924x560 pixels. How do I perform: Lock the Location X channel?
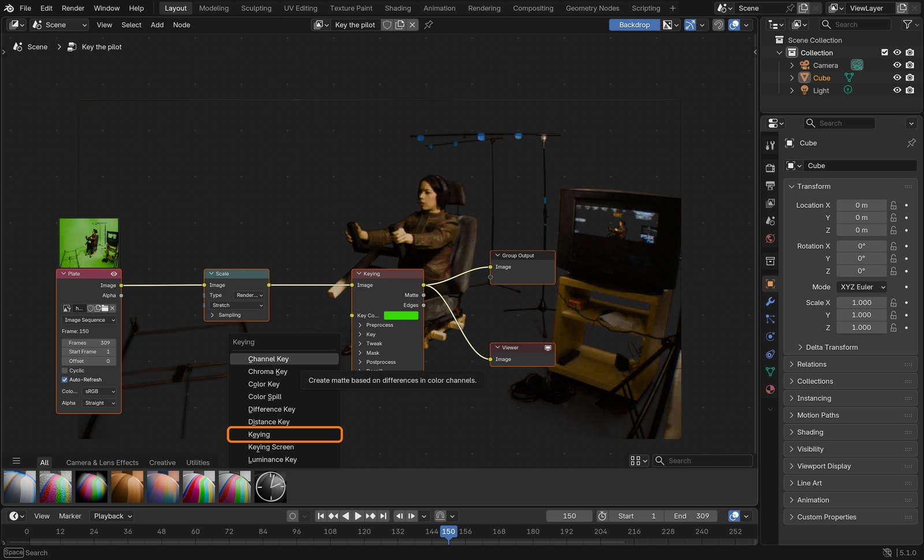893,205
